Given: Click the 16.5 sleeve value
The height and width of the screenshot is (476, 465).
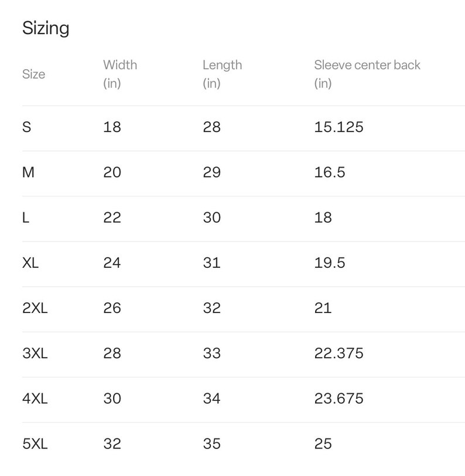Looking at the screenshot, I should tap(329, 172).
